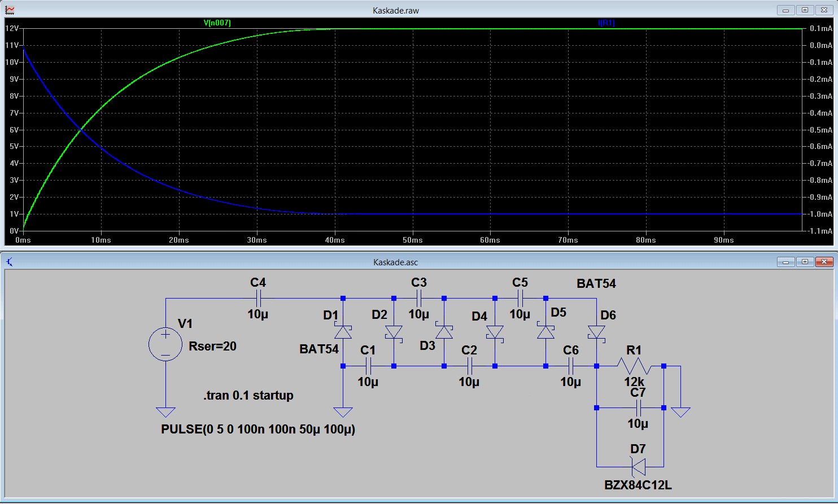Click the BZX84C12L zener model label
Image resolution: width=838 pixels, height=504 pixels.
638,485
